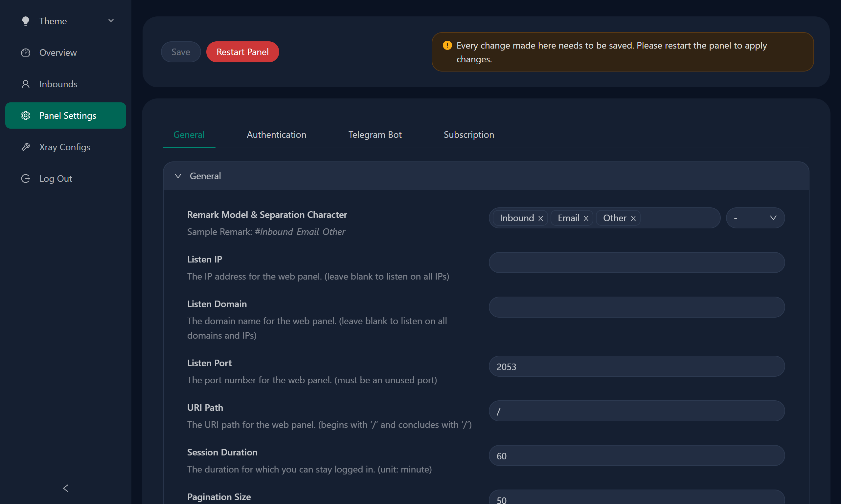Collapse the sidebar with left arrow
The height and width of the screenshot is (504, 841).
(x=66, y=488)
